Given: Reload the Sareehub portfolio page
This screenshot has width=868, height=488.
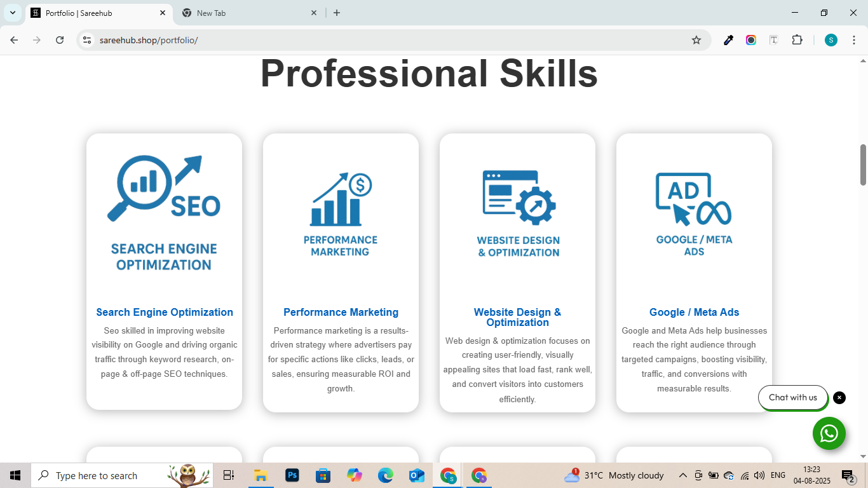Looking at the screenshot, I should pos(60,40).
